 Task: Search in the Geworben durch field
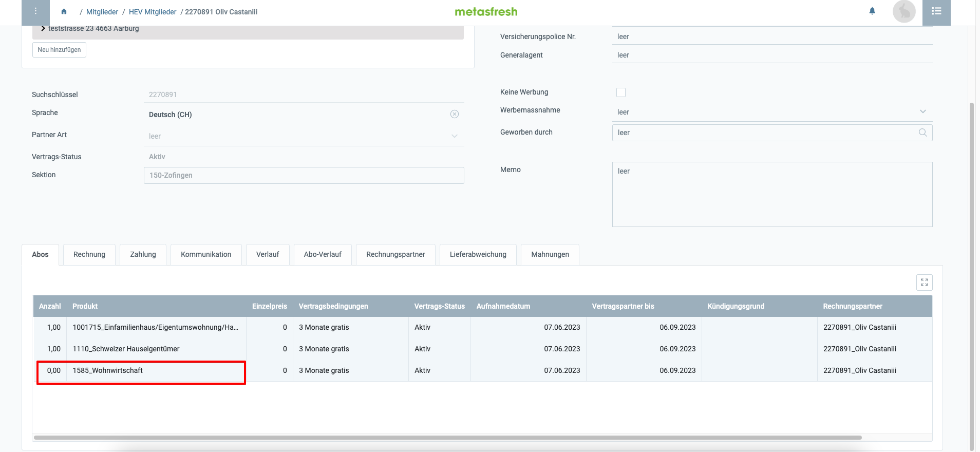tap(922, 133)
